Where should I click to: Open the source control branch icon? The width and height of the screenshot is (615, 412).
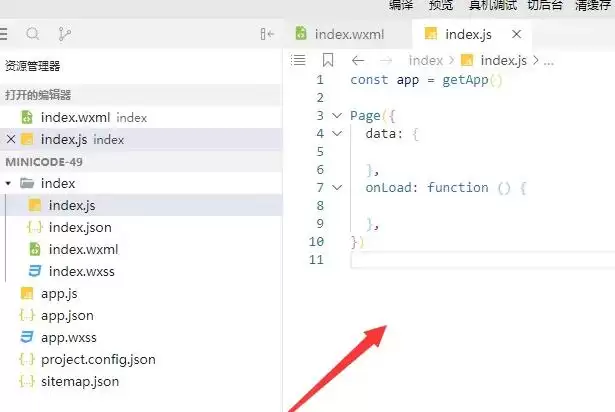[x=64, y=34]
